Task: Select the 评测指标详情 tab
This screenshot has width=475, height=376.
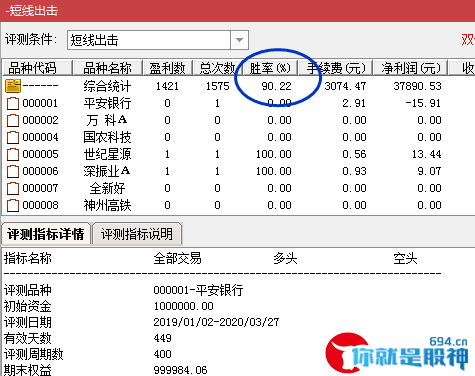Action: [x=46, y=234]
